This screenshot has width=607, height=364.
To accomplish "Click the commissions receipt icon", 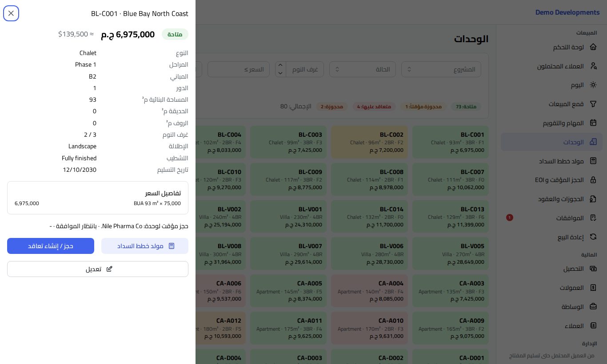I will [x=593, y=288].
